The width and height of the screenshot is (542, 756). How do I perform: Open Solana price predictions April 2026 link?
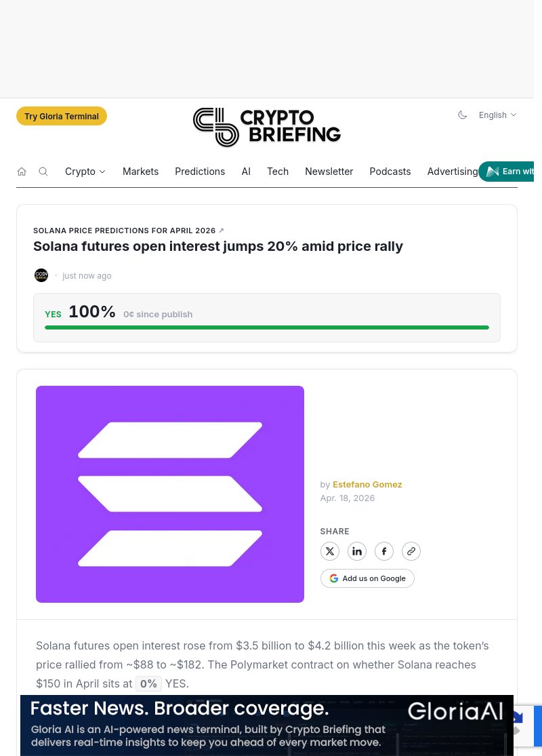pyautogui.click(x=128, y=231)
